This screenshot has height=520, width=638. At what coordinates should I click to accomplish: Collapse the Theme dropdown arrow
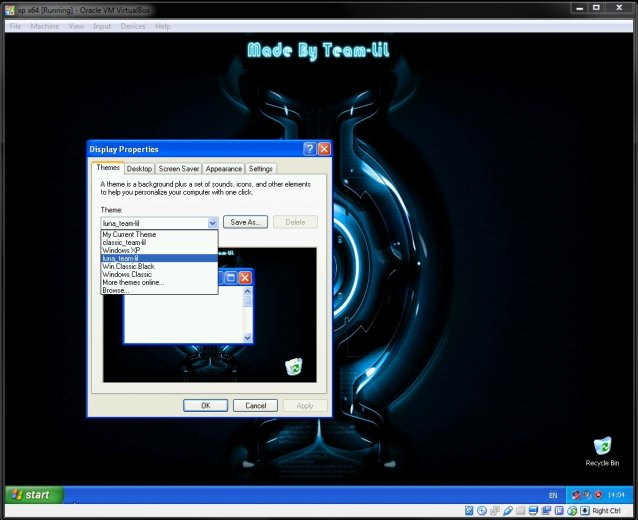click(212, 223)
